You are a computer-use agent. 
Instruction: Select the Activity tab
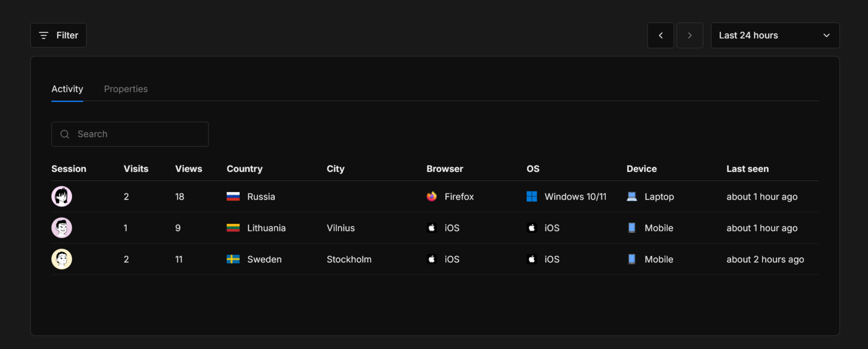(67, 89)
